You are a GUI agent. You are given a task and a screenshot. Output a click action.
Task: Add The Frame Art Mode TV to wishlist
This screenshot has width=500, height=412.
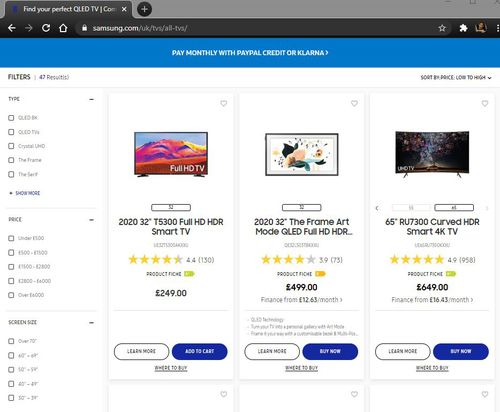[354, 103]
